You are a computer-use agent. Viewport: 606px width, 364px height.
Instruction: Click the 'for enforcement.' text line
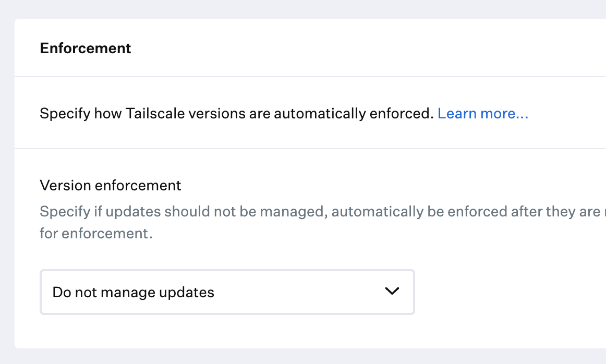[96, 233]
